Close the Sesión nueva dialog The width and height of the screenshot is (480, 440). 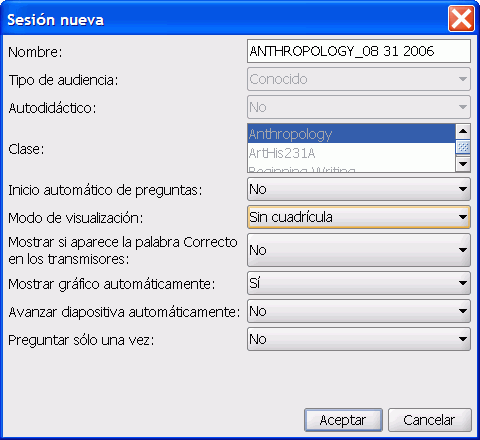point(461,19)
